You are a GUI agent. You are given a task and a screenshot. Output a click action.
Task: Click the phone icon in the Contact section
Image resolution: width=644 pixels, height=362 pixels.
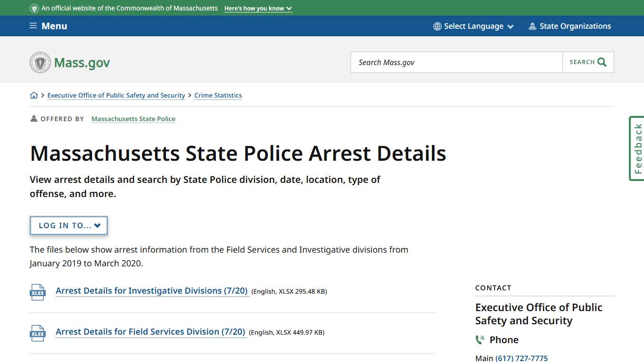(480, 339)
